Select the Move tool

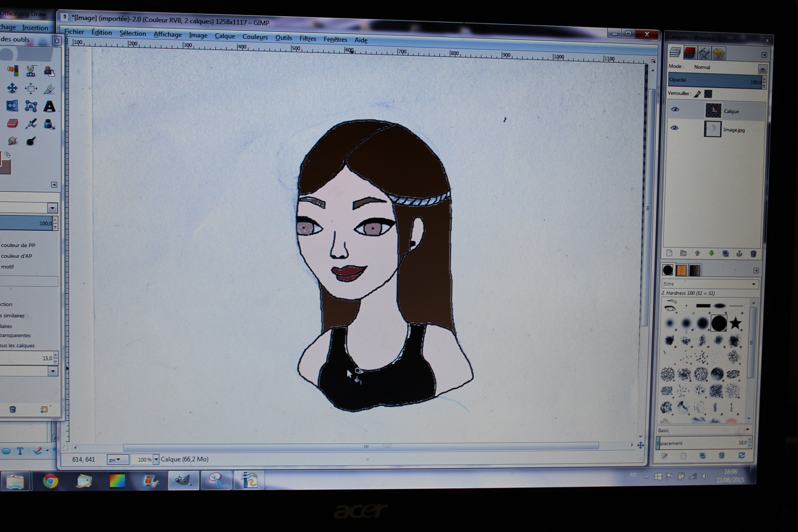12,88
